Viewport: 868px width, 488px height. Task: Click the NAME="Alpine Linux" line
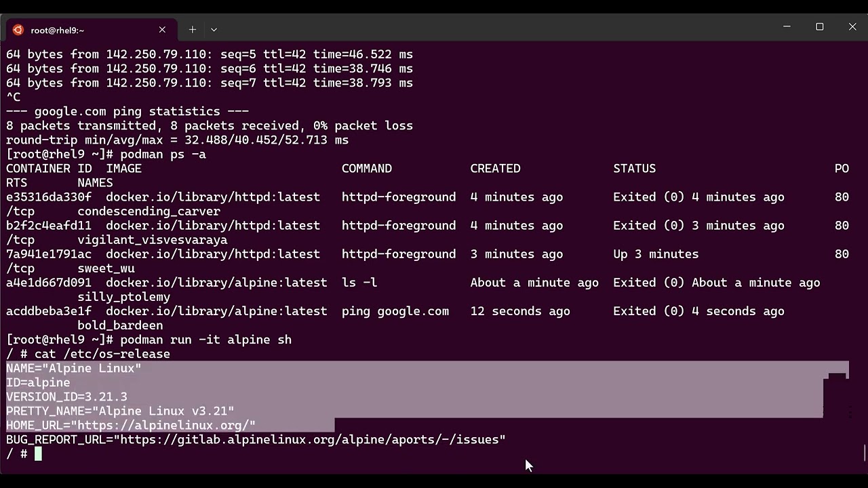74,368
